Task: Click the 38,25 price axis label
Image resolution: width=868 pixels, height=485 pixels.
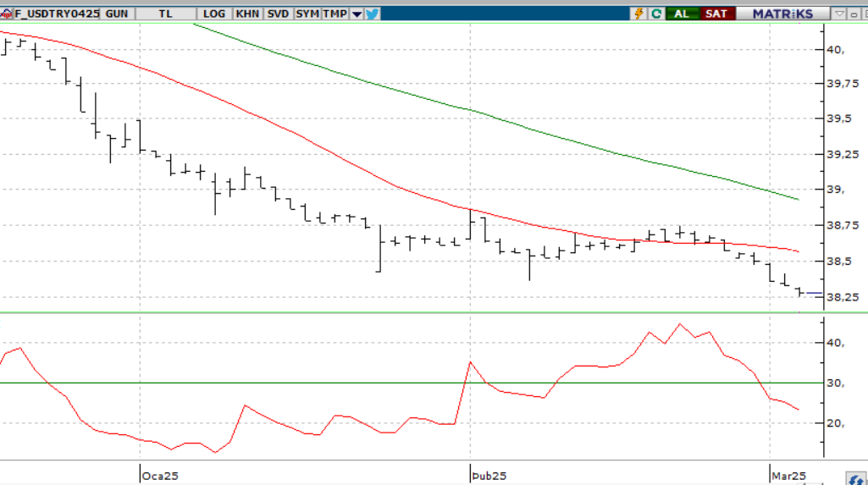Action: click(843, 297)
